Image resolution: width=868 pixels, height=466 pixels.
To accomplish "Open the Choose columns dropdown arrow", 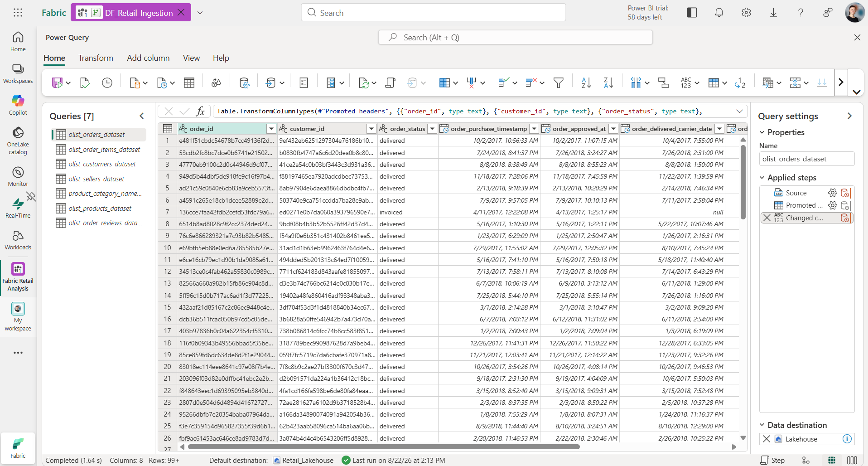I will [x=455, y=83].
